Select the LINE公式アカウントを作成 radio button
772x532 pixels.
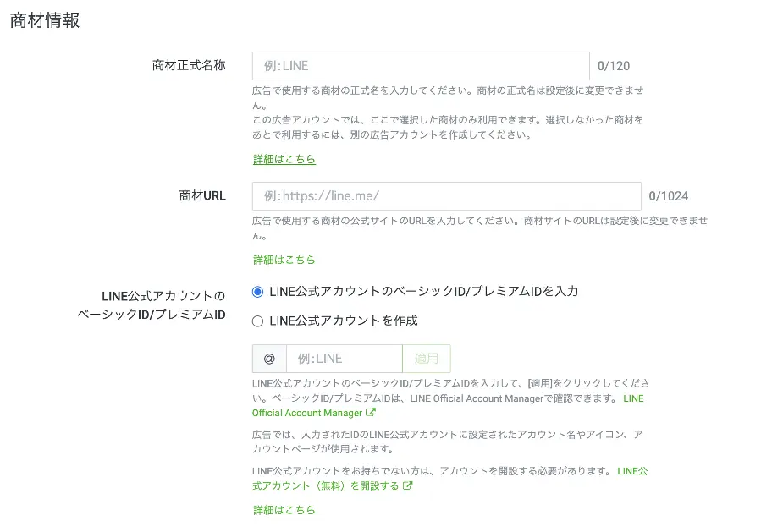tap(257, 321)
